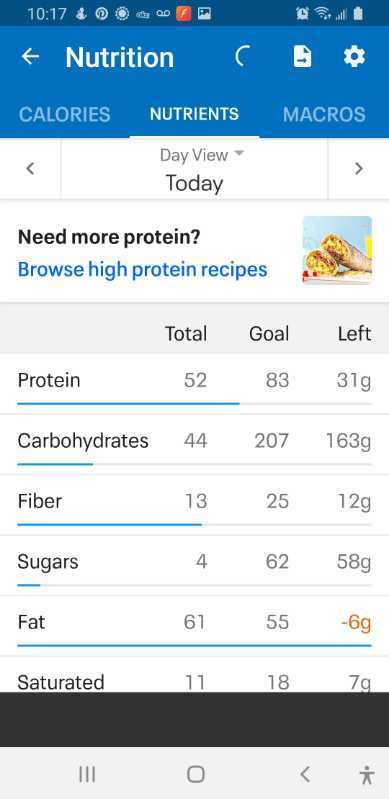Viewport: 389px width, 799px height.
Task: Select the Nutrients tab
Action: click(x=194, y=114)
